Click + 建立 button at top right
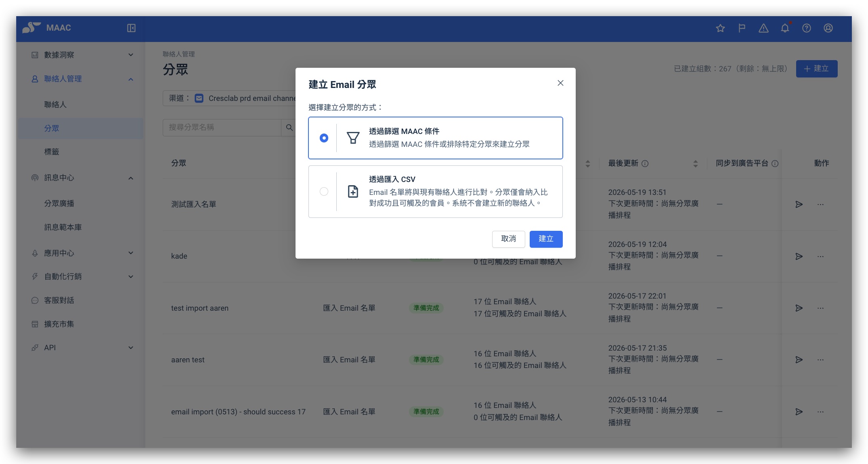The height and width of the screenshot is (464, 868). [x=816, y=69]
